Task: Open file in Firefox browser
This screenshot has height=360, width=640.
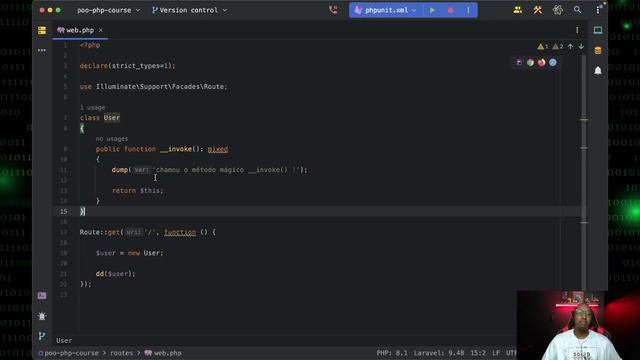Action: coord(541,63)
